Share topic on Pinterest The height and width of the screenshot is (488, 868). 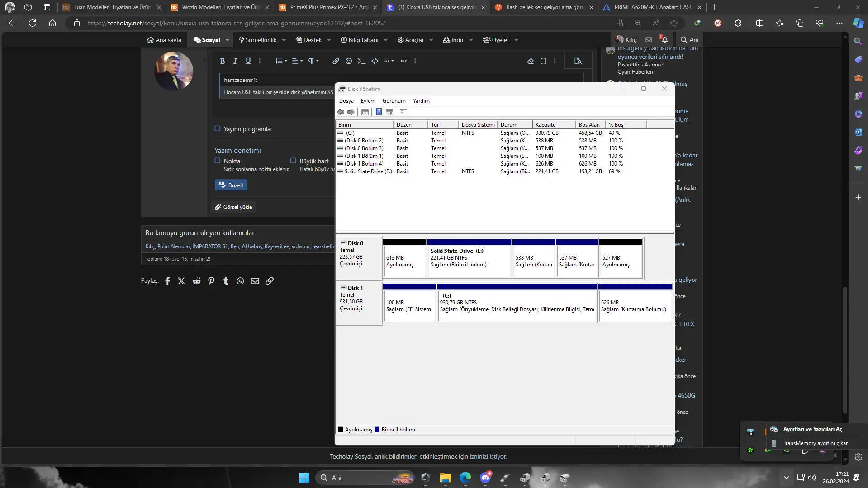point(211,281)
